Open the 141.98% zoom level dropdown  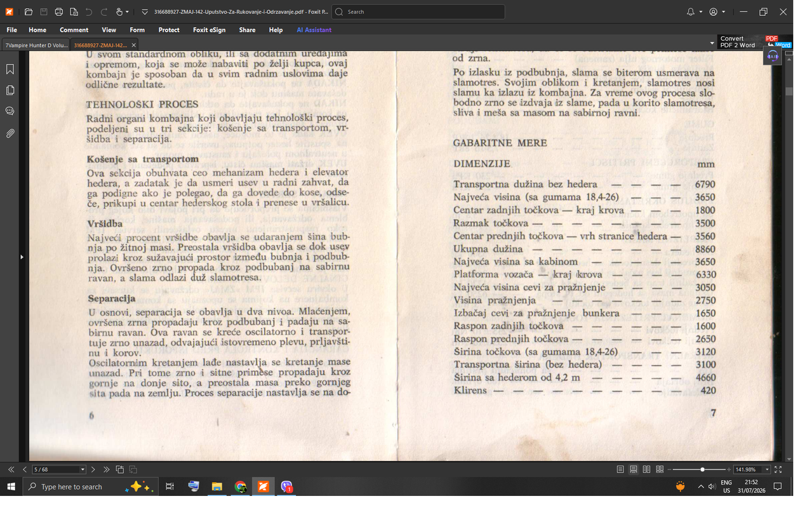click(767, 469)
